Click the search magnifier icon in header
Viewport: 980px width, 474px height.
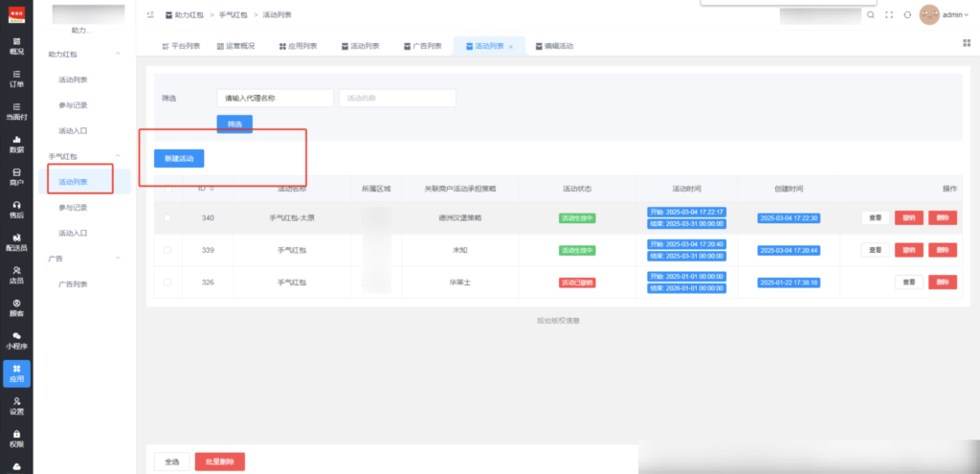tap(870, 15)
